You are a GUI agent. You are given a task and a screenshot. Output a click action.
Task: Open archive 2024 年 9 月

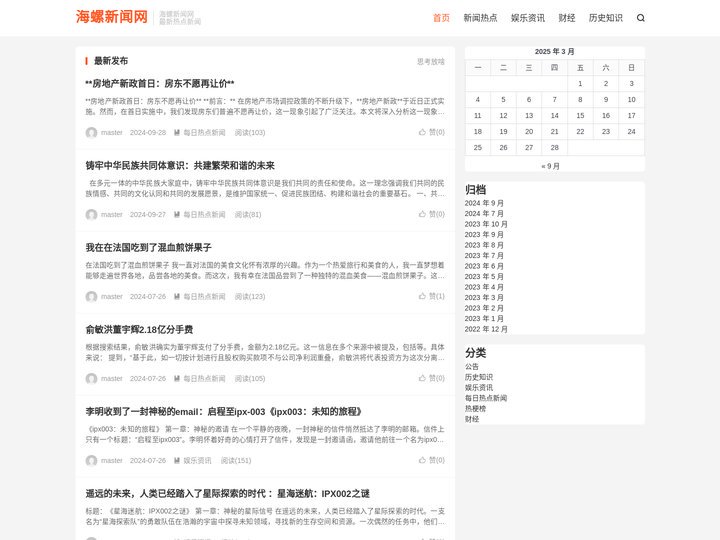click(484, 203)
